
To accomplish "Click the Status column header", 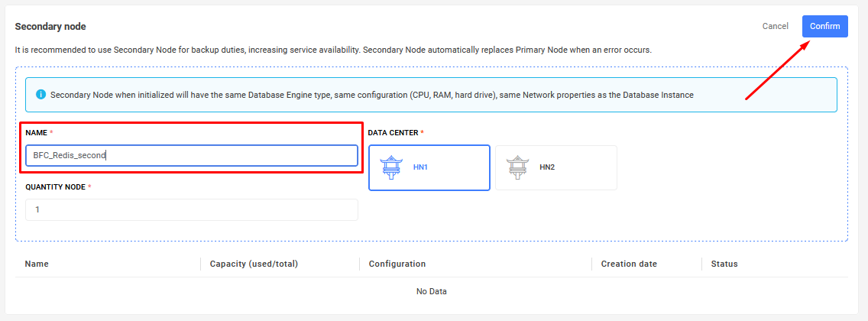I will tap(724, 264).
